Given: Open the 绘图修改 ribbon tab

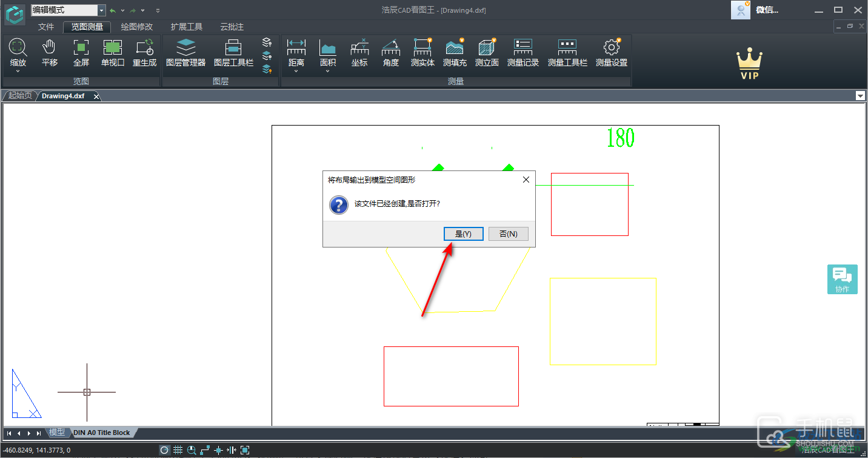Looking at the screenshot, I should click(136, 27).
